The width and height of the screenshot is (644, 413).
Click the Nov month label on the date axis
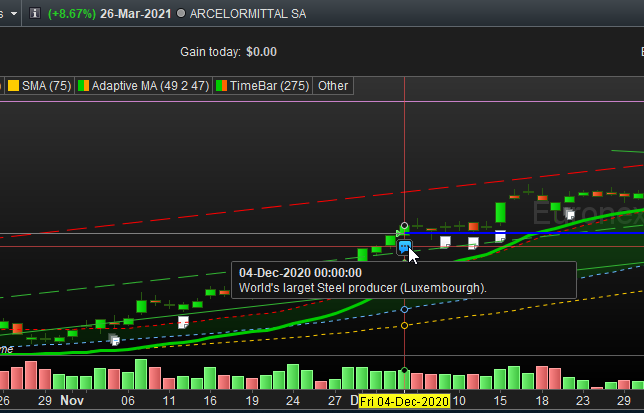(72, 400)
